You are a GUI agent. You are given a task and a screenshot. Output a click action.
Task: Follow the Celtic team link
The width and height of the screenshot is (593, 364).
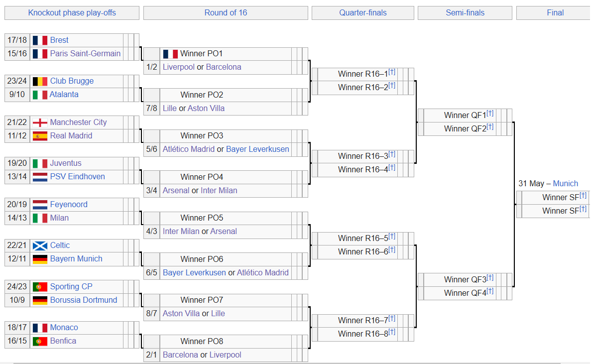pyautogui.click(x=60, y=245)
